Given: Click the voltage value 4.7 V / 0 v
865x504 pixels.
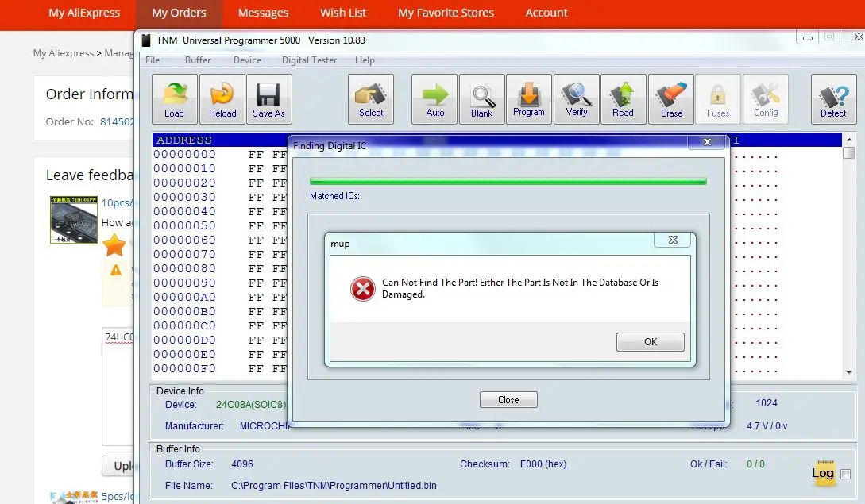Looking at the screenshot, I should [767, 426].
